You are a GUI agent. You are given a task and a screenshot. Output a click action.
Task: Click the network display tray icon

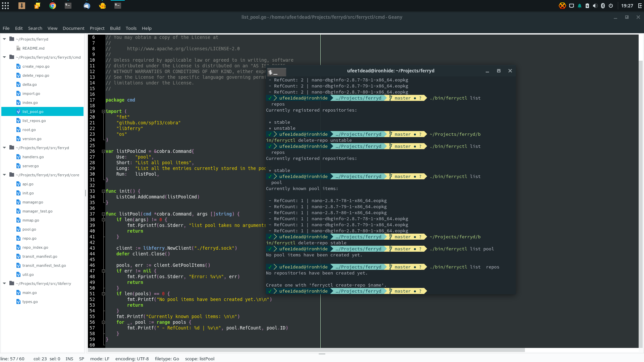572,6
